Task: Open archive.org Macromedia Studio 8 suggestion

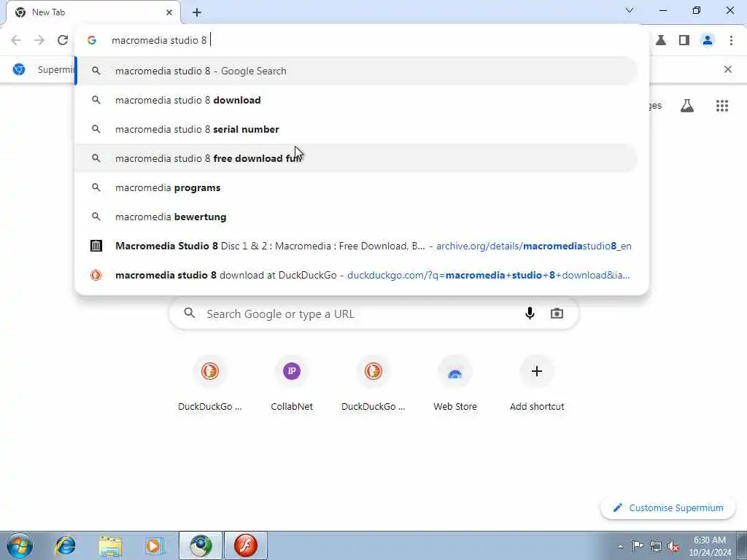Action: click(x=356, y=246)
